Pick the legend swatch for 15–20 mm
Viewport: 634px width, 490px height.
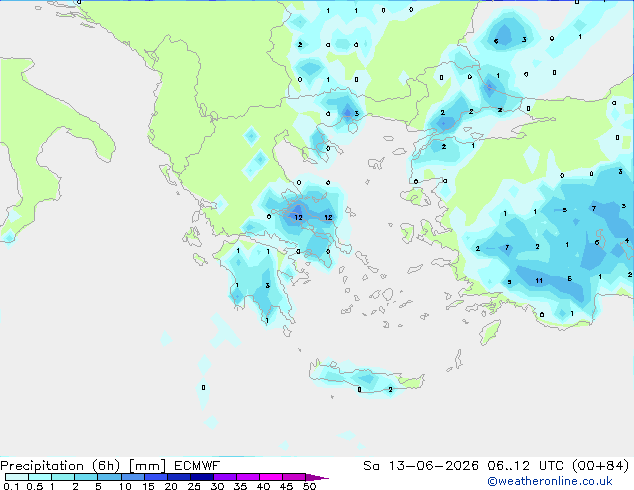point(155,477)
